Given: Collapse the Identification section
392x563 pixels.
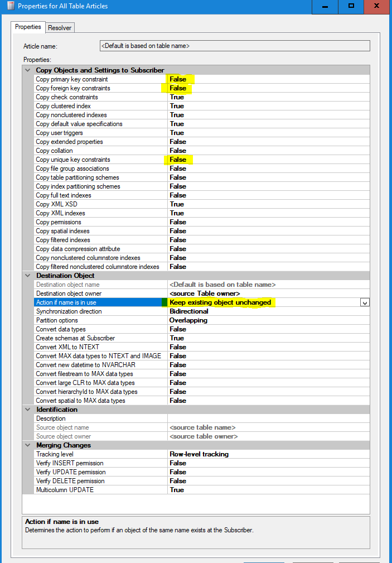Looking at the screenshot, I should pos(28,410).
